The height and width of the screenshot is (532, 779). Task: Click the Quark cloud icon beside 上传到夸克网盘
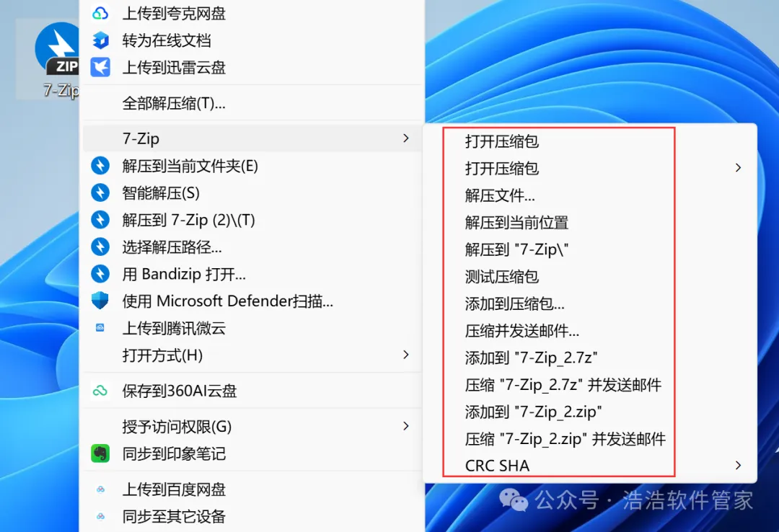click(100, 14)
